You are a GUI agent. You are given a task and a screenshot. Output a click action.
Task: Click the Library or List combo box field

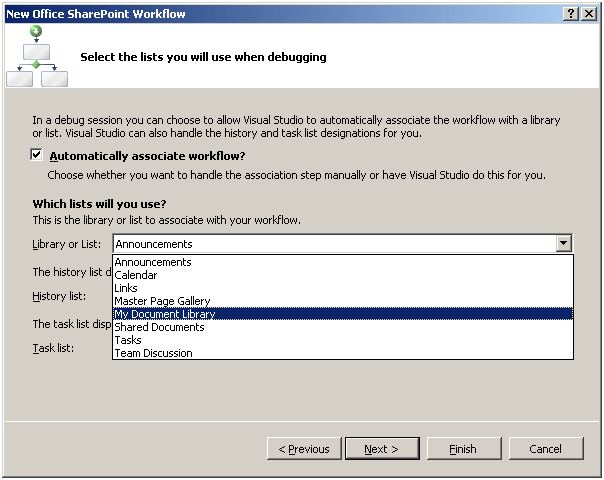coord(334,243)
